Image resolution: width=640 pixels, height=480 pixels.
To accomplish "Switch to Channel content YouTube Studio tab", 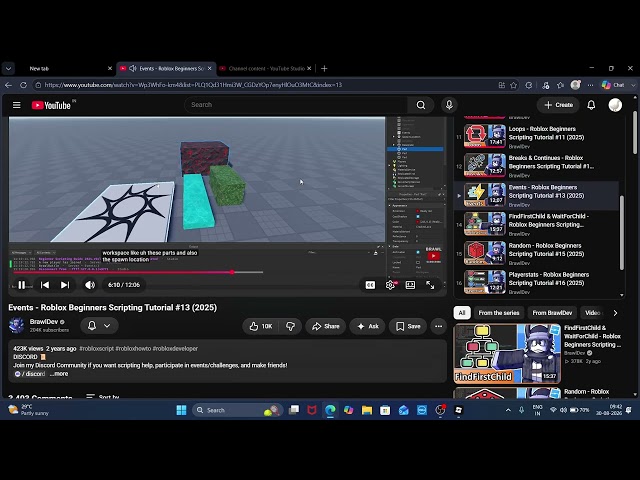I will [265, 69].
